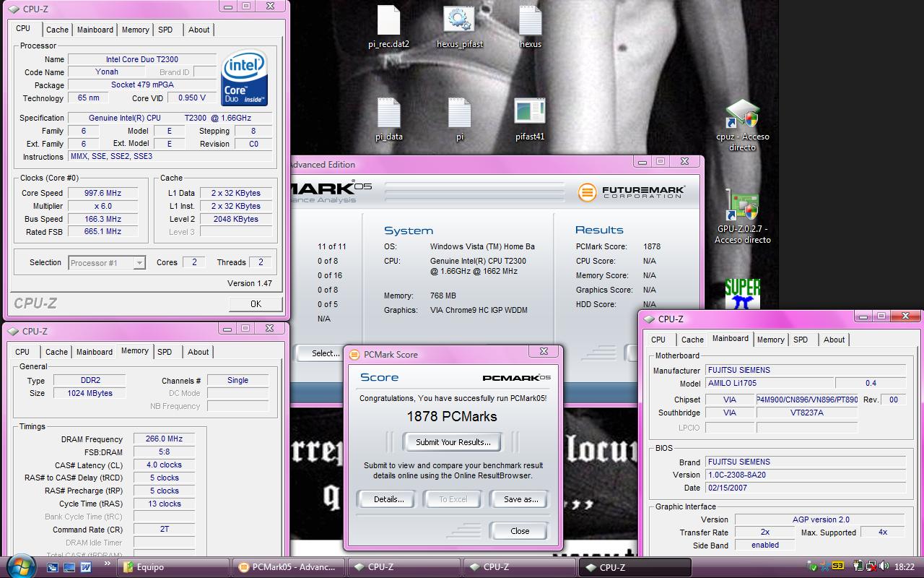Click OK in the CPU-Z CPU window

pos(256,304)
